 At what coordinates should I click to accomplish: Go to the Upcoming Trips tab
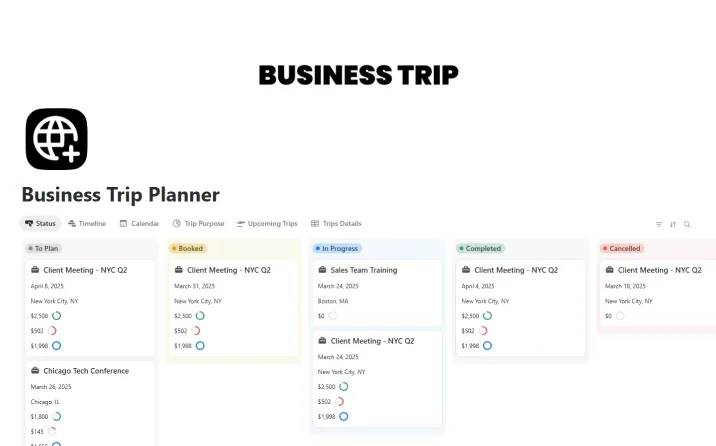pos(267,224)
